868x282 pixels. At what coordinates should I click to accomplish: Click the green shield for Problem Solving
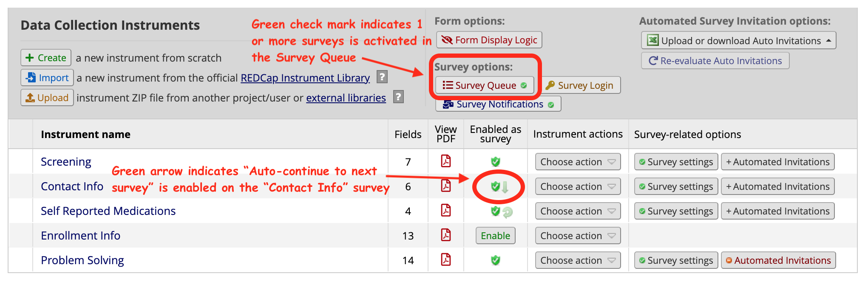[x=495, y=260]
